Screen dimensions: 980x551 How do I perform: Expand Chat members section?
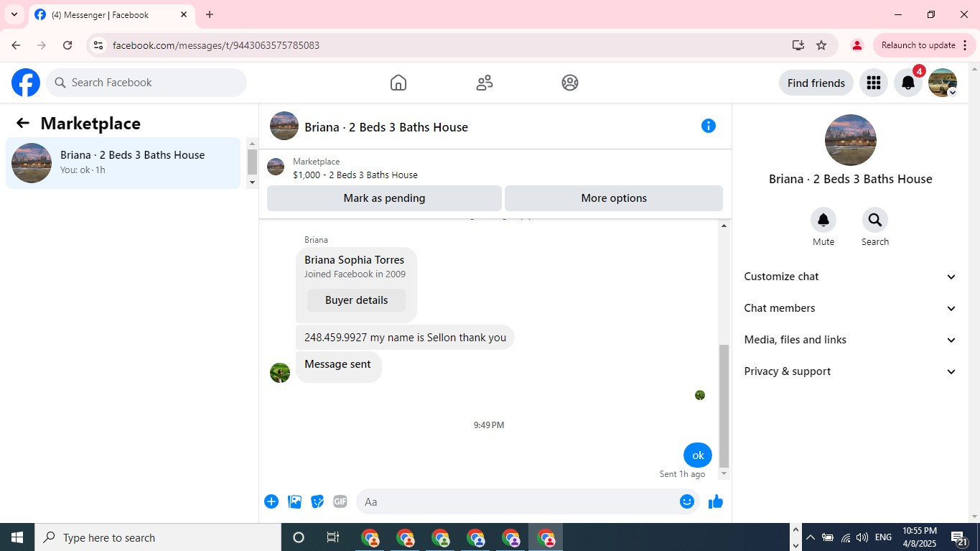(850, 308)
